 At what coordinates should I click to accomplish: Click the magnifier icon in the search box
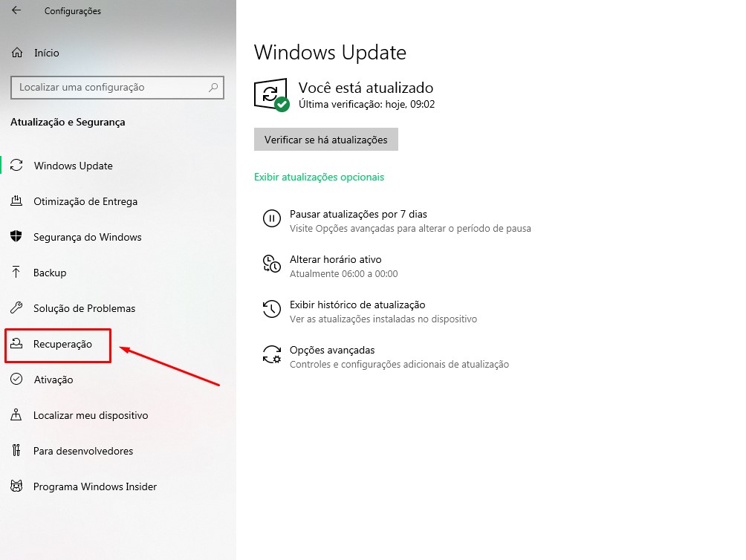213,88
